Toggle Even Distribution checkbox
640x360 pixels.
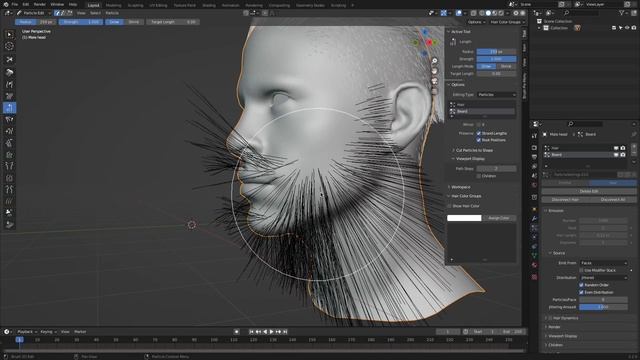pyautogui.click(x=581, y=292)
